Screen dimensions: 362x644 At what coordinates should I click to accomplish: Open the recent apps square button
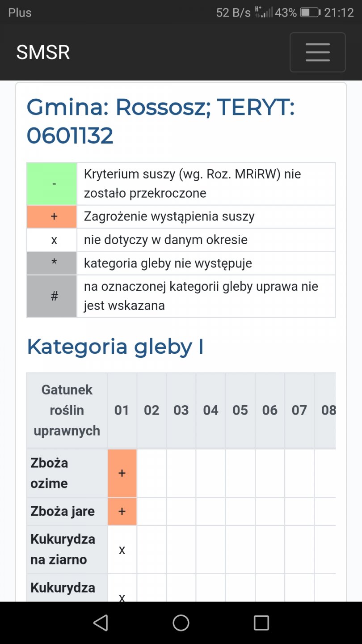click(261, 623)
